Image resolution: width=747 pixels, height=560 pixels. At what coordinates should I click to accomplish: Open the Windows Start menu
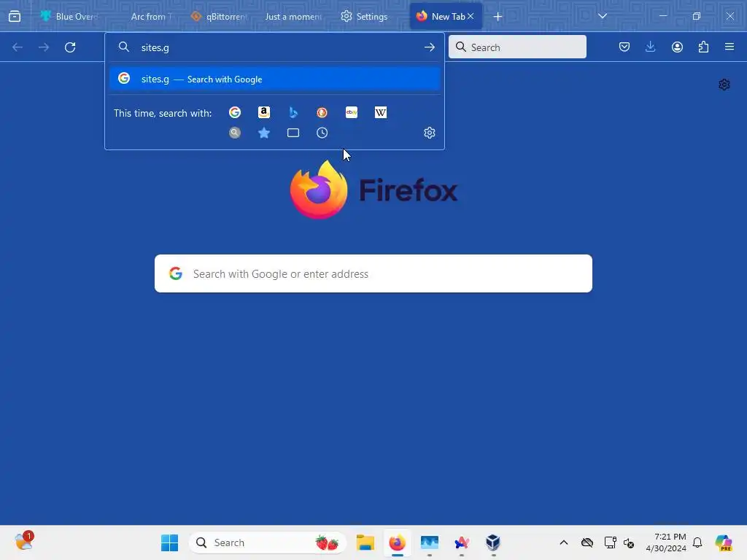169,542
